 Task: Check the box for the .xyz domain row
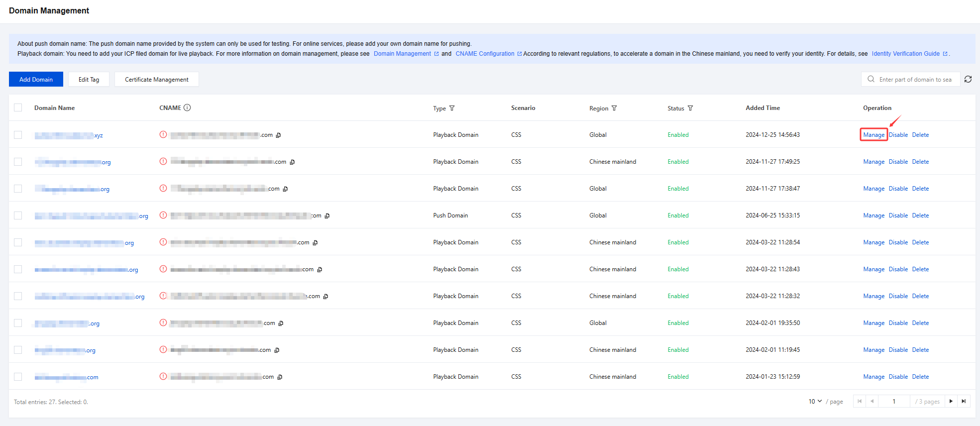[x=18, y=135]
